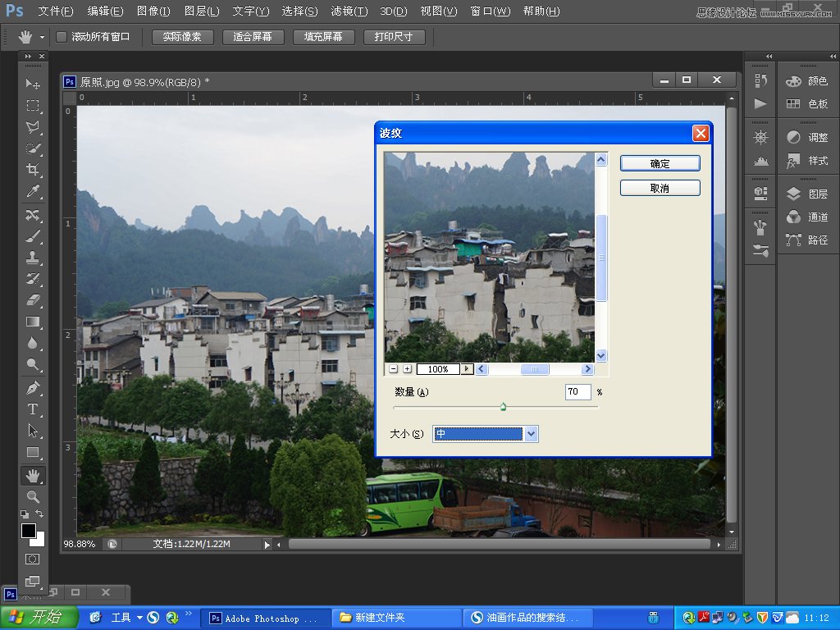
Task: Zoom in the Ripple preview with plus
Action: pos(407,368)
